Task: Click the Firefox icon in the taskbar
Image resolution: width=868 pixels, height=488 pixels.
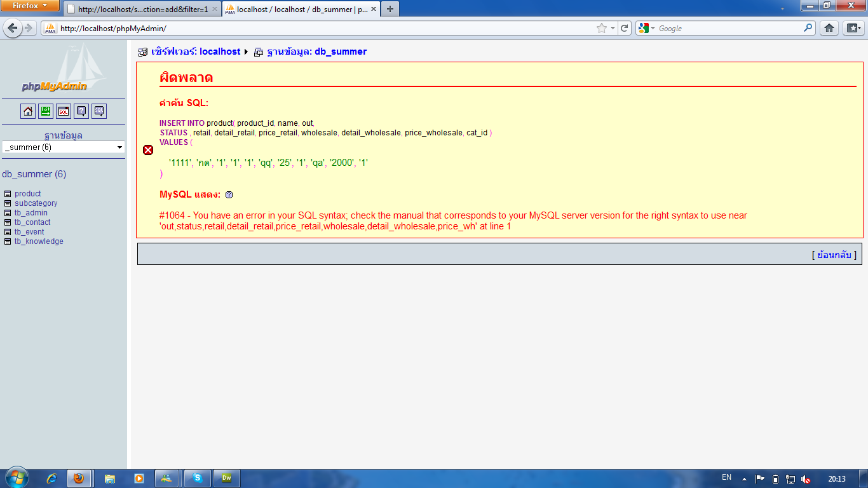Action: point(79,478)
